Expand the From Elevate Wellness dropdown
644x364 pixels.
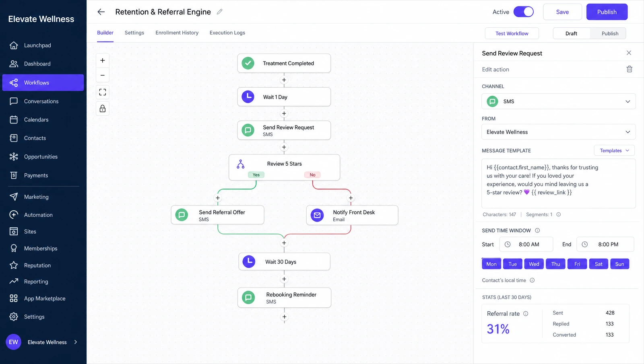tap(558, 132)
